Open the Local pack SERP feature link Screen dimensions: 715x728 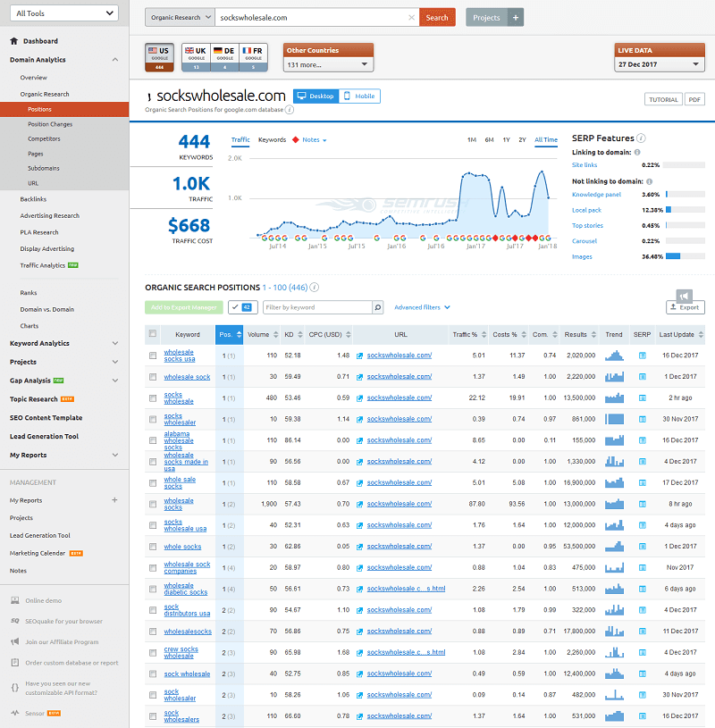pyautogui.click(x=586, y=210)
